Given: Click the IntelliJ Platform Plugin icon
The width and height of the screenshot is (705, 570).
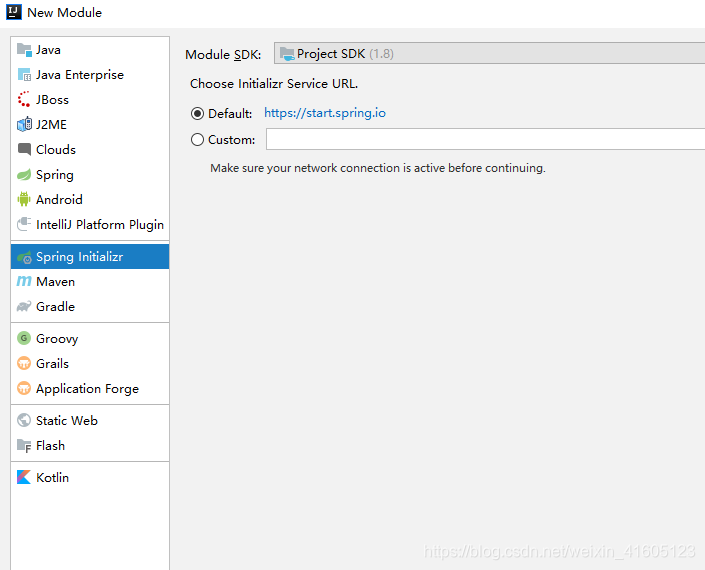Looking at the screenshot, I should point(24,224).
